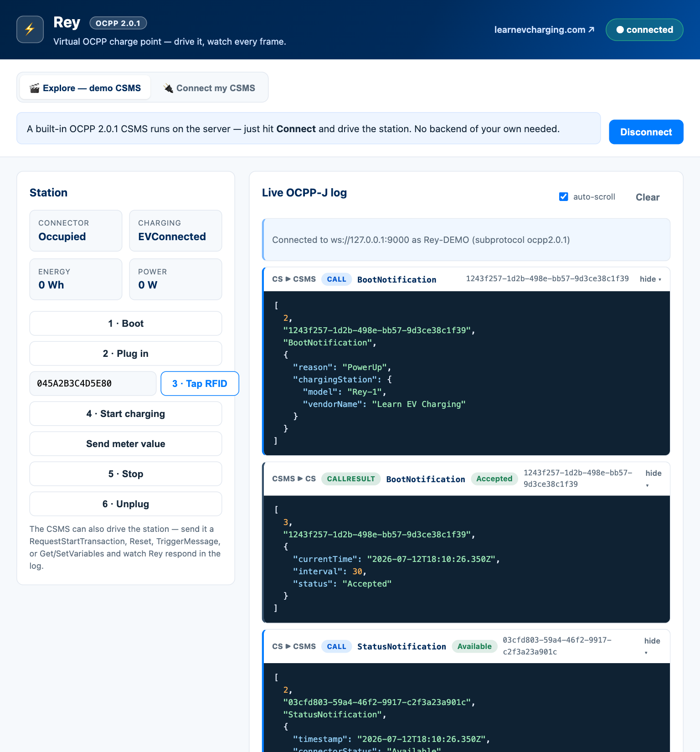
Task: Toggle the auto-scroll checkbox
Action: (x=564, y=197)
